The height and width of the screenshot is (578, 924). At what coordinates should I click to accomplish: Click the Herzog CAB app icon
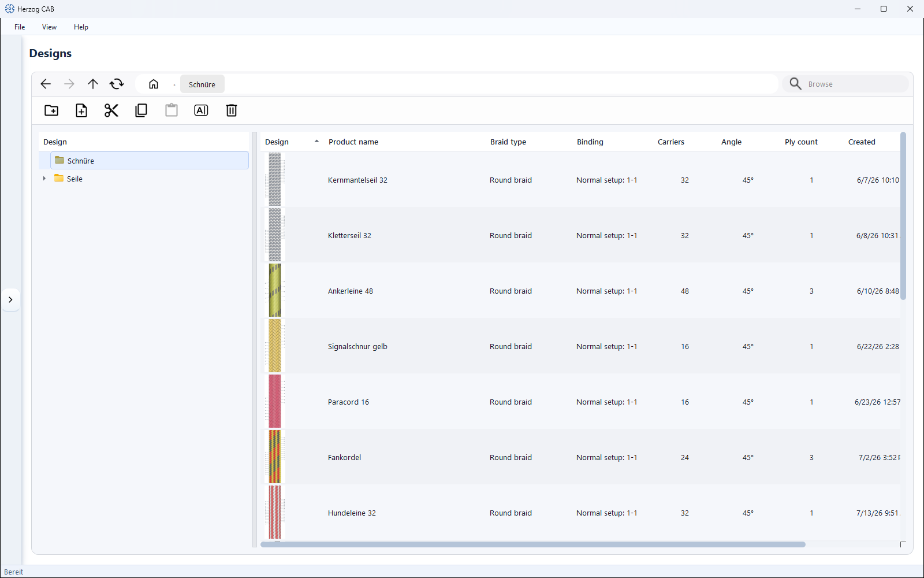point(10,9)
